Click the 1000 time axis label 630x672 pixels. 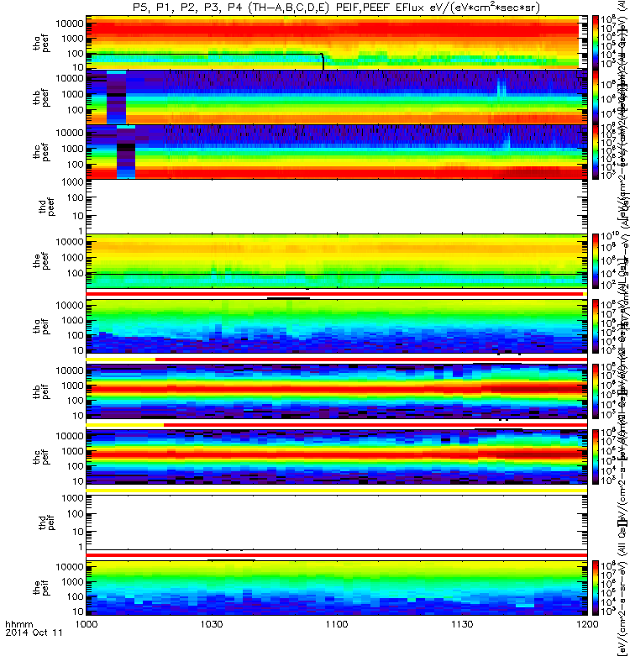pyautogui.click(x=87, y=624)
